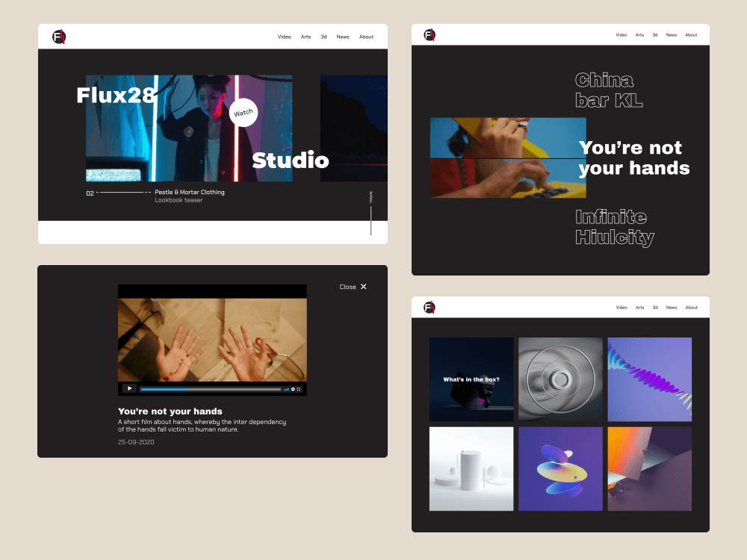Open the About page from the navigation

366,36
